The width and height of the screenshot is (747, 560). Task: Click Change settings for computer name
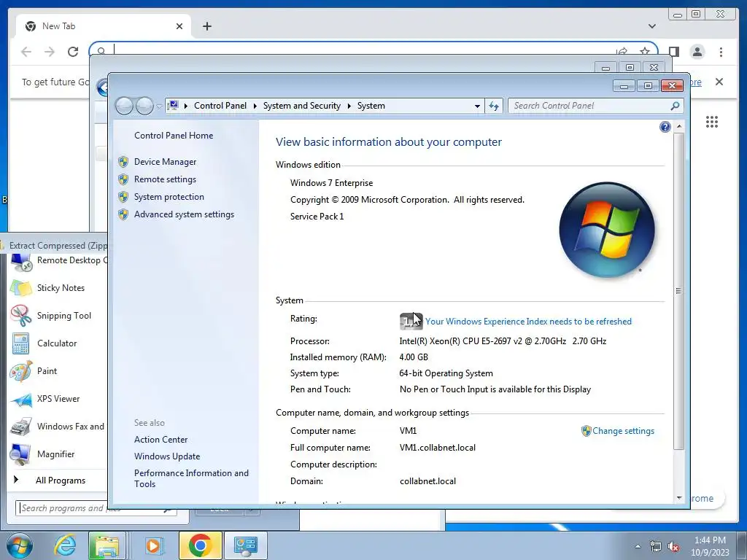tap(623, 431)
